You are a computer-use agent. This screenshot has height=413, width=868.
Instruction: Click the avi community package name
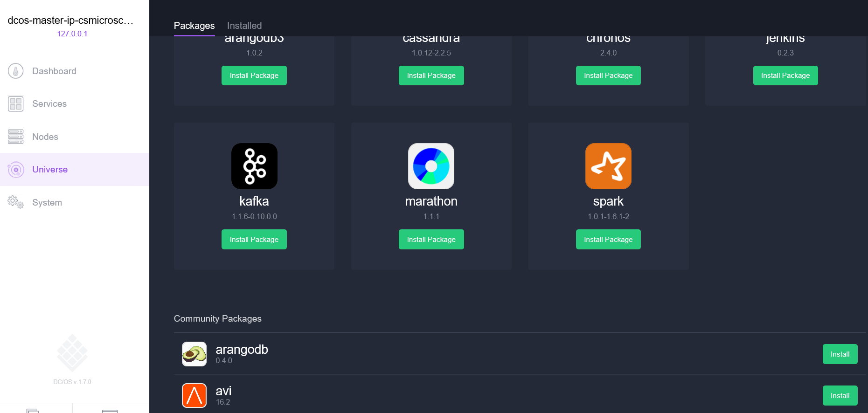coord(223,391)
